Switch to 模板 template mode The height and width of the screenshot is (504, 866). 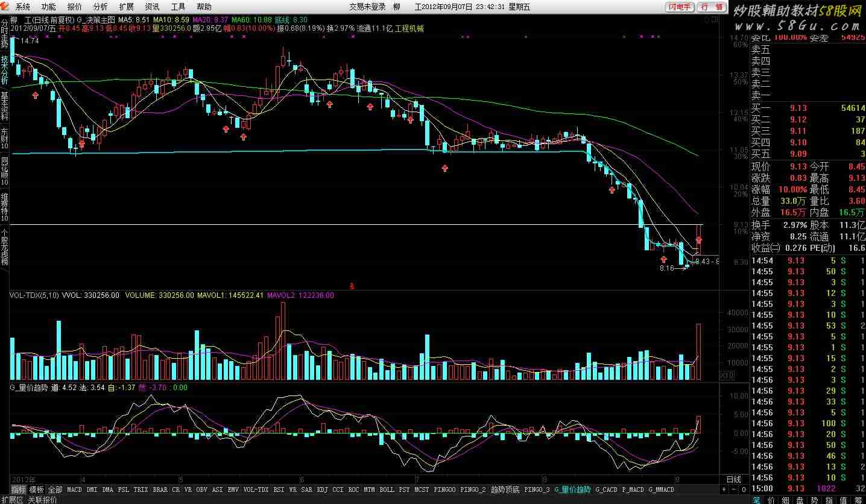coord(37,490)
